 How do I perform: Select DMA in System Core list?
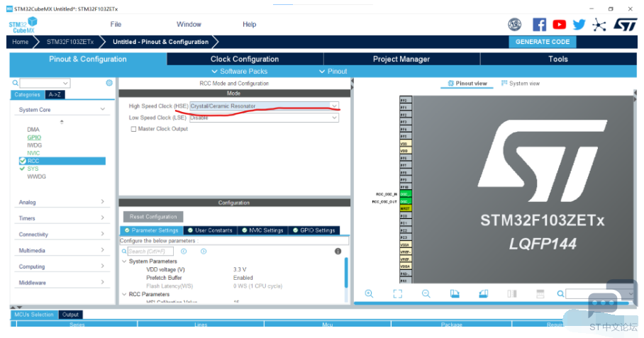[x=33, y=130]
